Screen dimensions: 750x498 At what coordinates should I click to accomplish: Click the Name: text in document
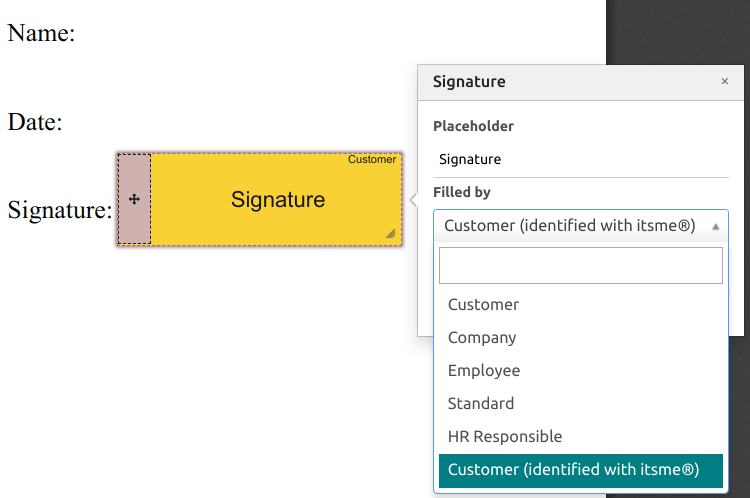(x=42, y=33)
